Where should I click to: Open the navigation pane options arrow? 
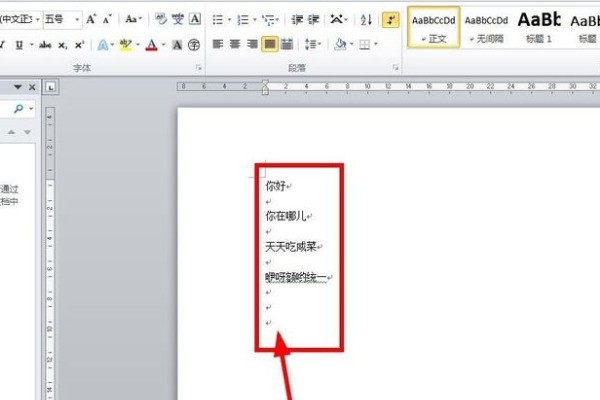[18, 87]
